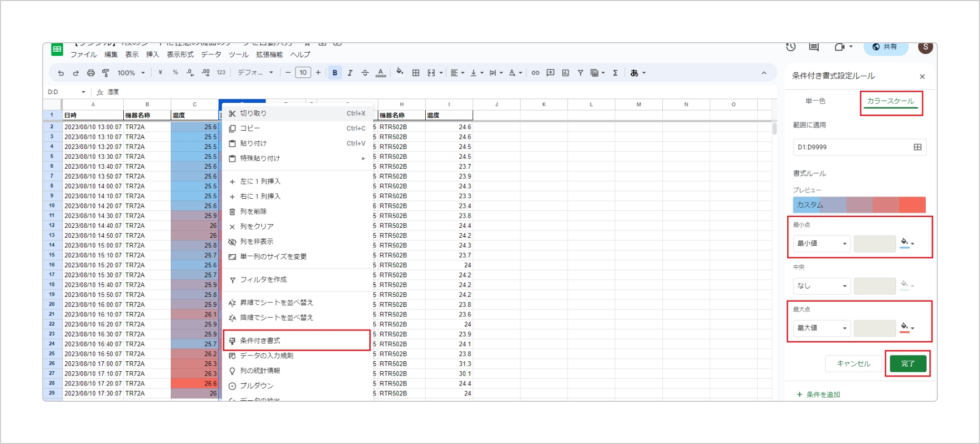This screenshot has width=980, height=444.
Task: Choose フィルタを作成 in context menu
Action: (x=297, y=279)
